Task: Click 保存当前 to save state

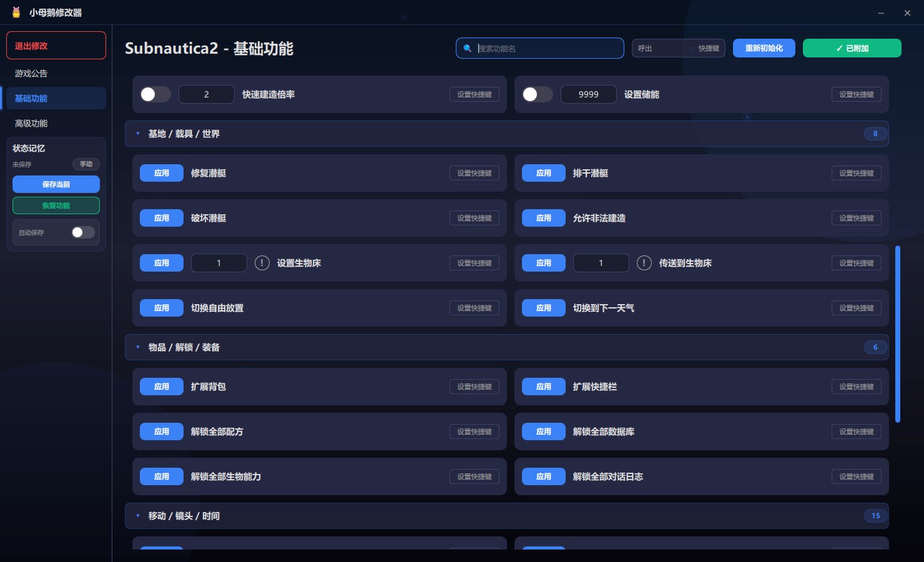Action: point(56,184)
